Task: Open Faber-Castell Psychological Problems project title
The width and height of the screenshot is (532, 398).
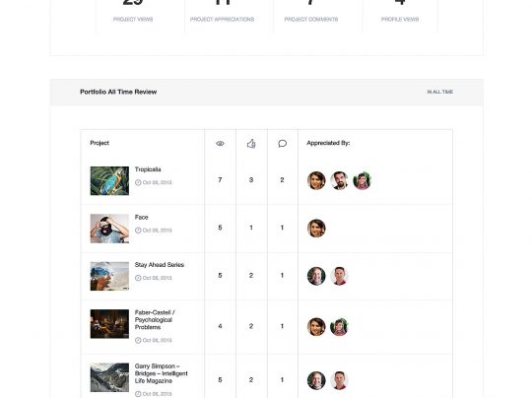Action: pos(155,319)
